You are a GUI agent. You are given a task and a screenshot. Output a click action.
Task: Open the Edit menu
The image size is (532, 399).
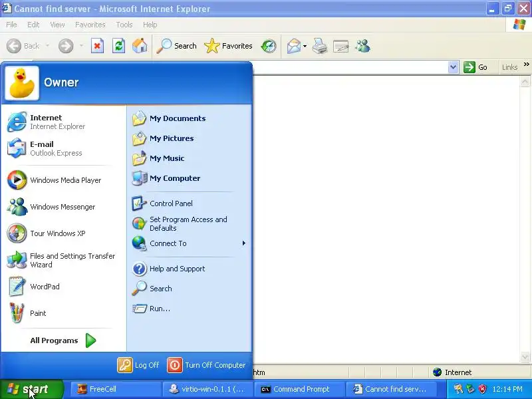[33, 25]
